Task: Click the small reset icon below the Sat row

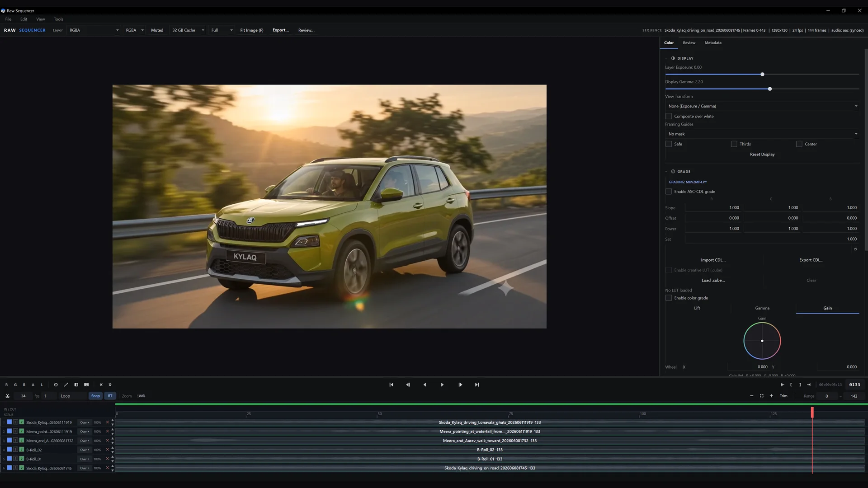Action: (x=855, y=249)
